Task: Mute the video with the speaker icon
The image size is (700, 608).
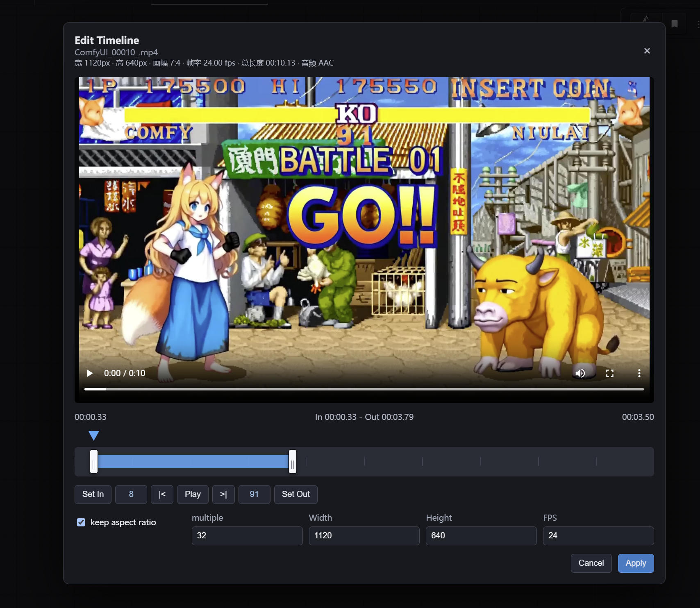Action: [580, 373]
